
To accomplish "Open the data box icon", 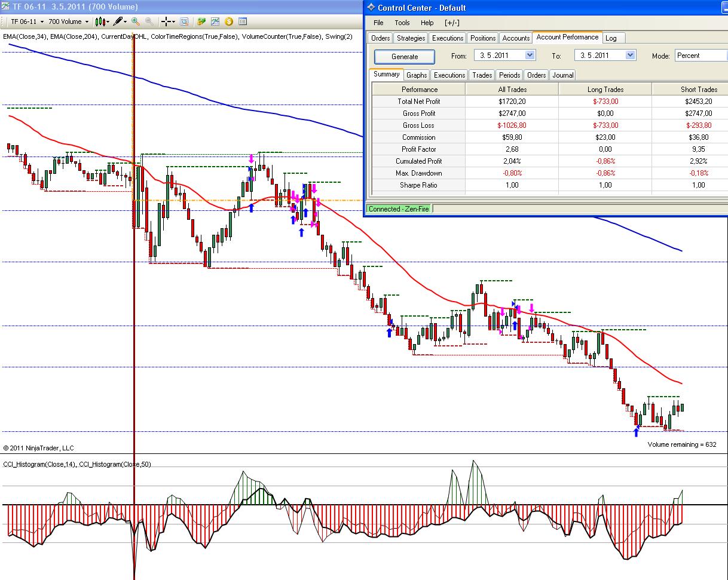I will click(184, 22).
